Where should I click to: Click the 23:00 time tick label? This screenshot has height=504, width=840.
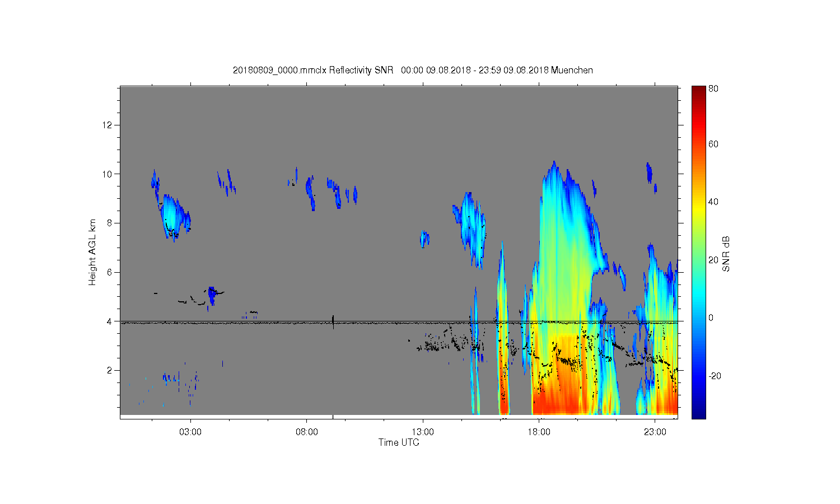[x=655, y=432]
